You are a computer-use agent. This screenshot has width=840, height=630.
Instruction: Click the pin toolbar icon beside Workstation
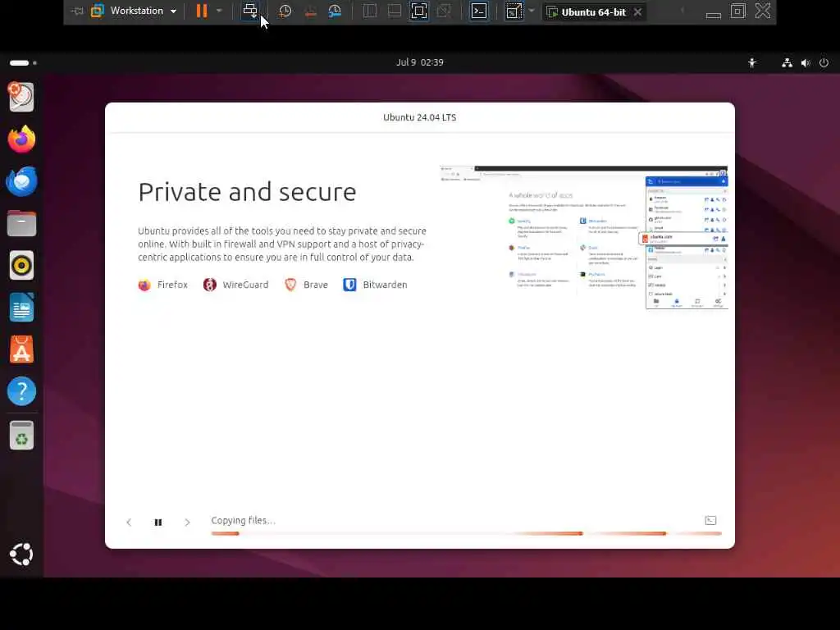pos(77,11)
